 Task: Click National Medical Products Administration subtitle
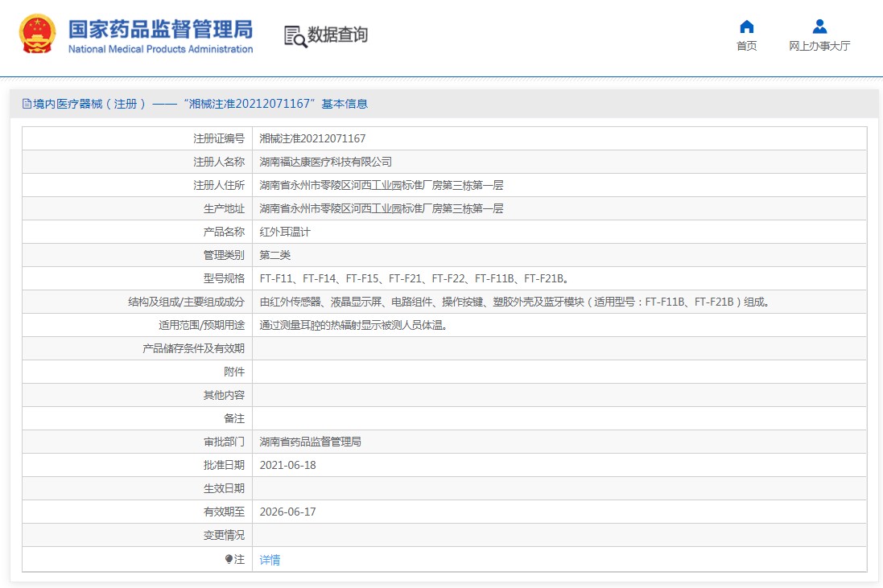tap(160, 49)
